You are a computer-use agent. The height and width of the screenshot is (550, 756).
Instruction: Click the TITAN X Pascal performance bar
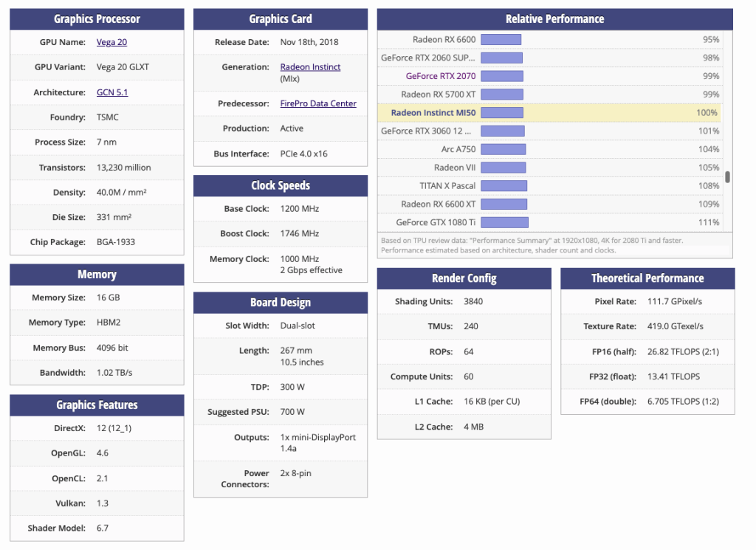pyautogui.click(x=504, y=186)
